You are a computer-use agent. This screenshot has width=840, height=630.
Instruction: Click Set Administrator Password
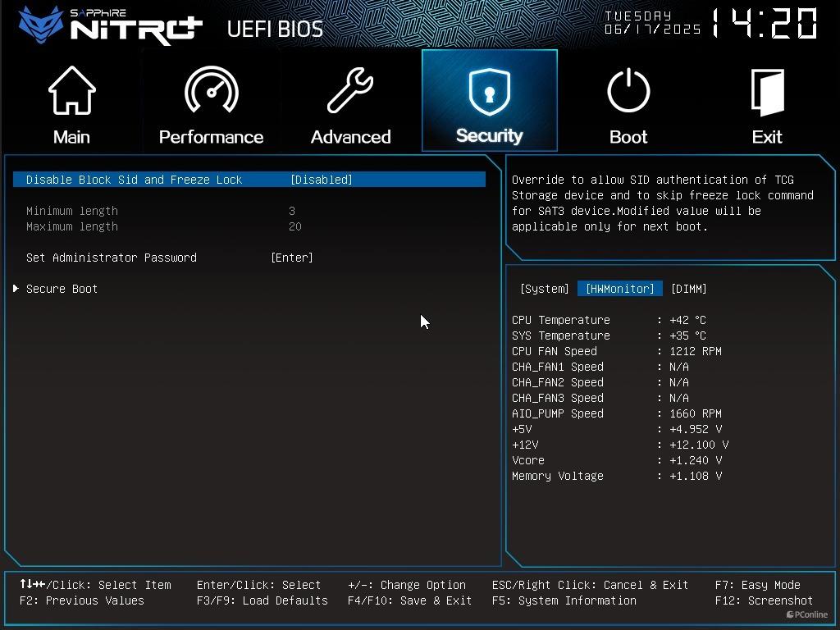click(x=112, y=258)
